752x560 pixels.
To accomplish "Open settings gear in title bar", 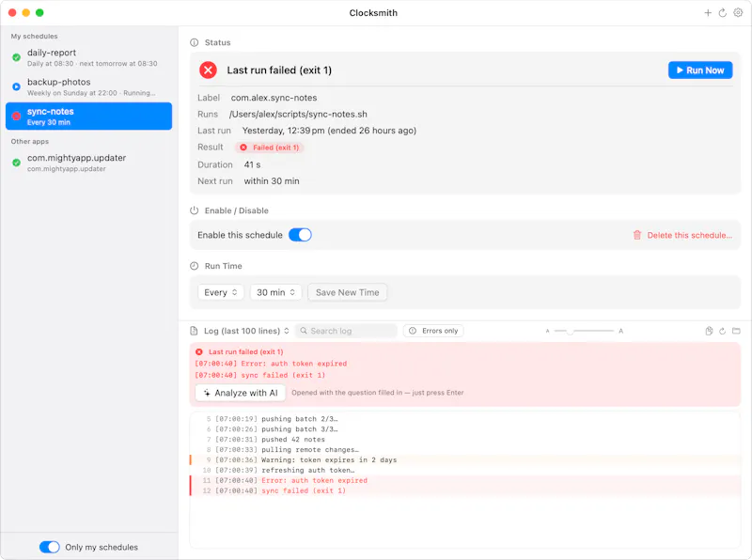I will [738, 13].
